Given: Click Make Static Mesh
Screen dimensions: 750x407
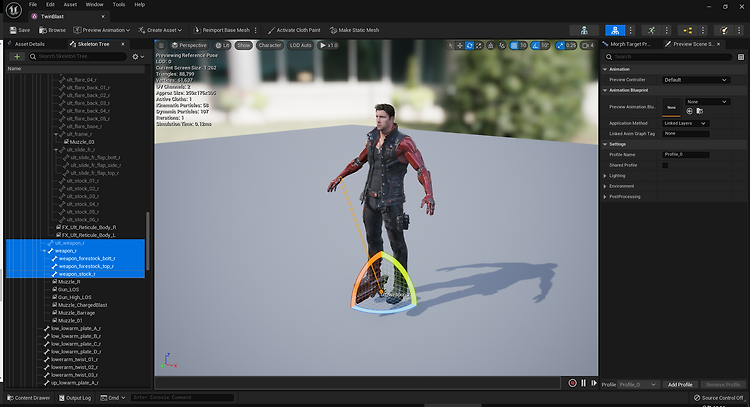Looking at the screenshot, I should pos(354,30).
